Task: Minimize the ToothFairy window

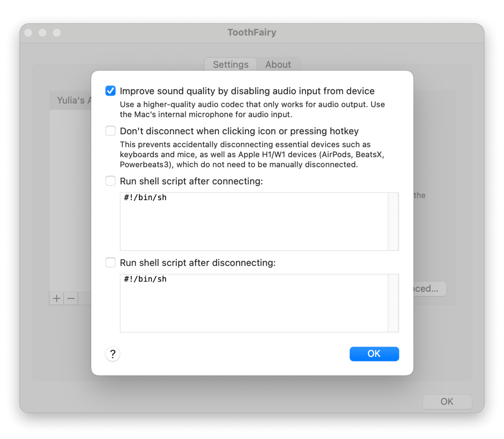Action: (43, 33)
